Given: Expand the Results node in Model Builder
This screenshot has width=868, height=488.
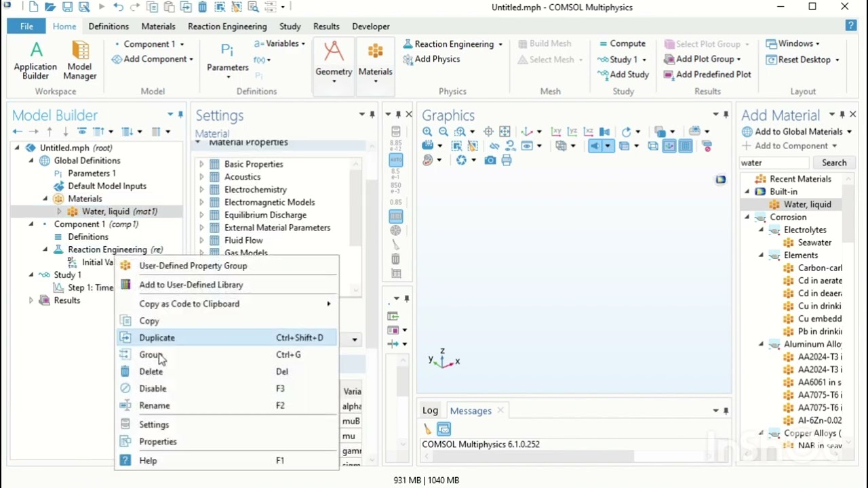Looking at the screenshot, I should (x=31, y=300).
